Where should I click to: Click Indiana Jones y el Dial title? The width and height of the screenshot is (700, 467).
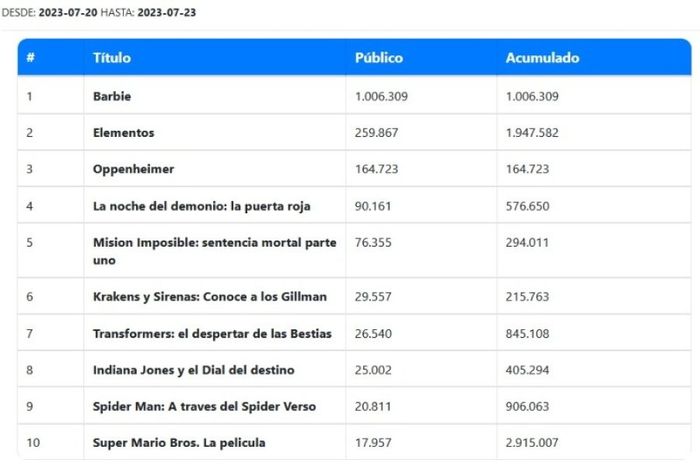point(193,370)
